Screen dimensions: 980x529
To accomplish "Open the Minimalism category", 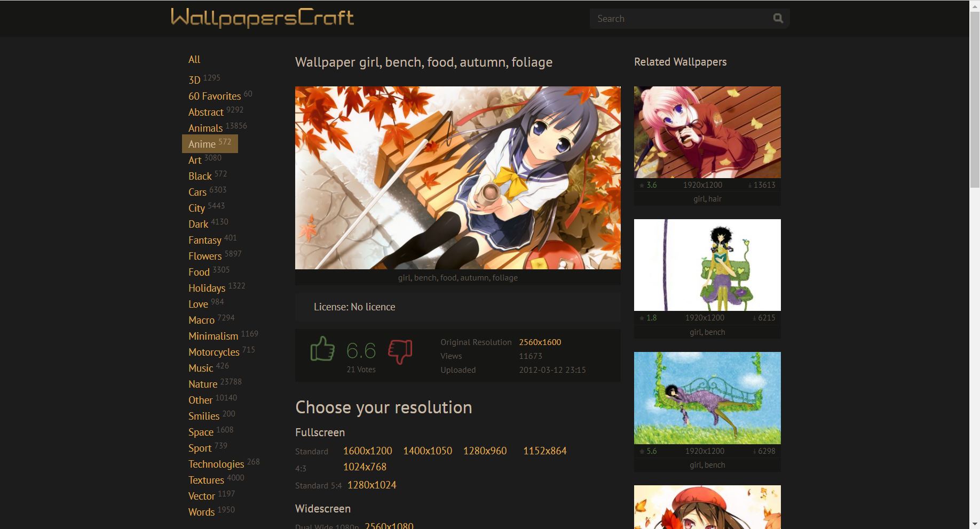I will [x=214, y=336].
